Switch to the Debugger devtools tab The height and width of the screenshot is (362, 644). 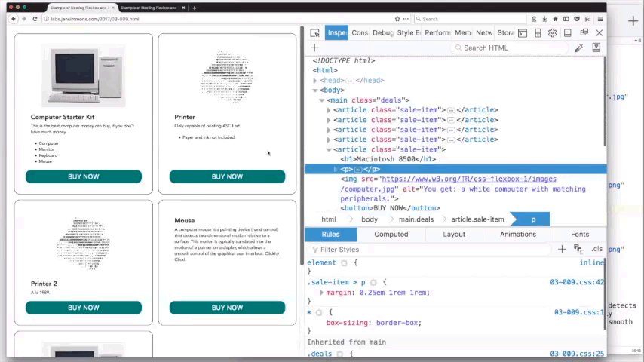tap(383, 33)
